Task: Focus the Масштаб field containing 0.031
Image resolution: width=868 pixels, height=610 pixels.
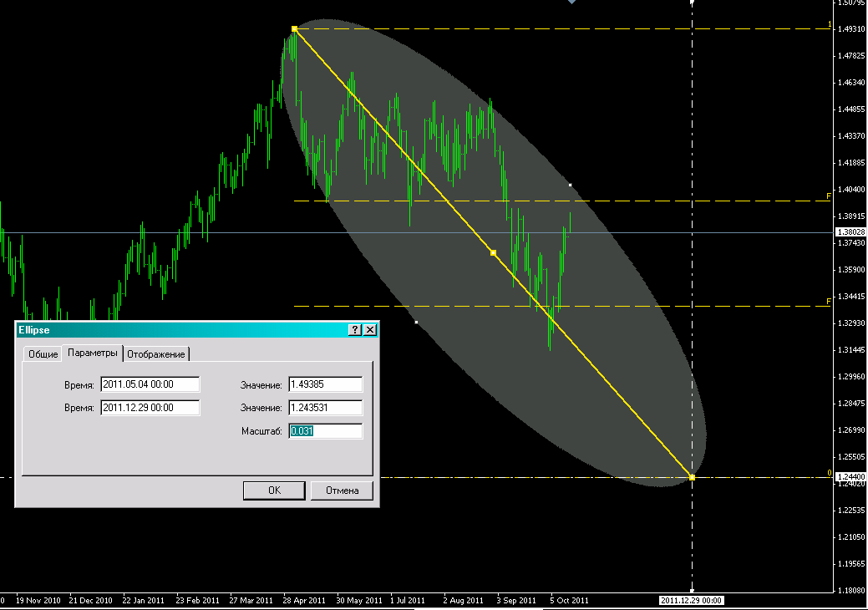Action: tap(325, 431)
